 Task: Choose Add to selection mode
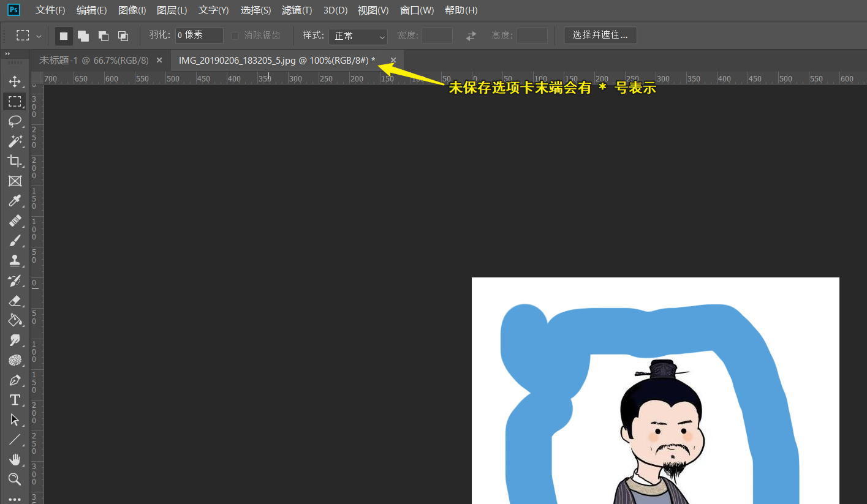click(x=83, y=36)
